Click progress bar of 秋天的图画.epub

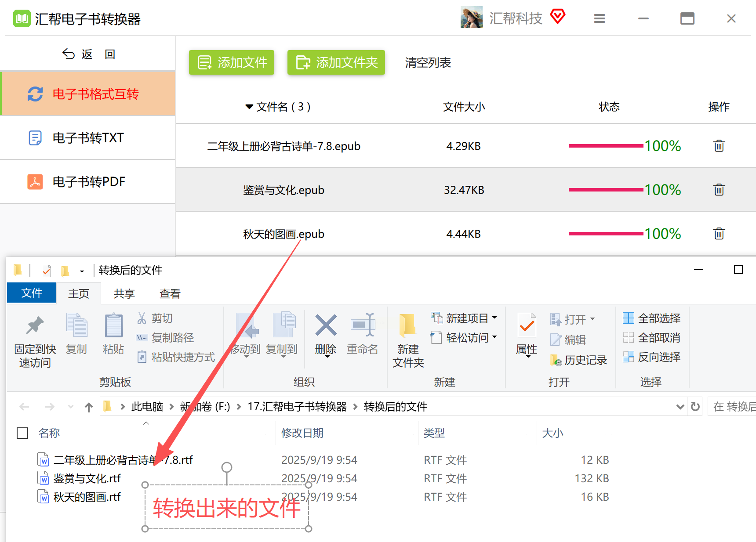(x=606, y=234)
